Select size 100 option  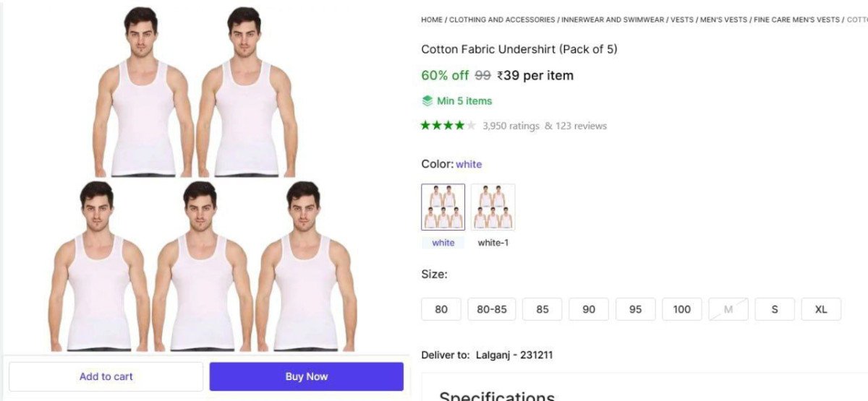(681, 309)
